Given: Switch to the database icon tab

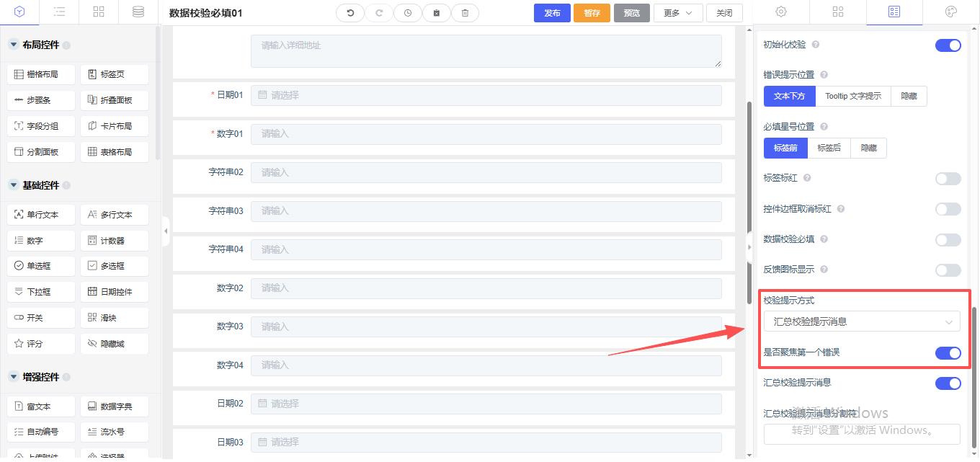Looking at the screenshot, I should [x=138, y=12].
